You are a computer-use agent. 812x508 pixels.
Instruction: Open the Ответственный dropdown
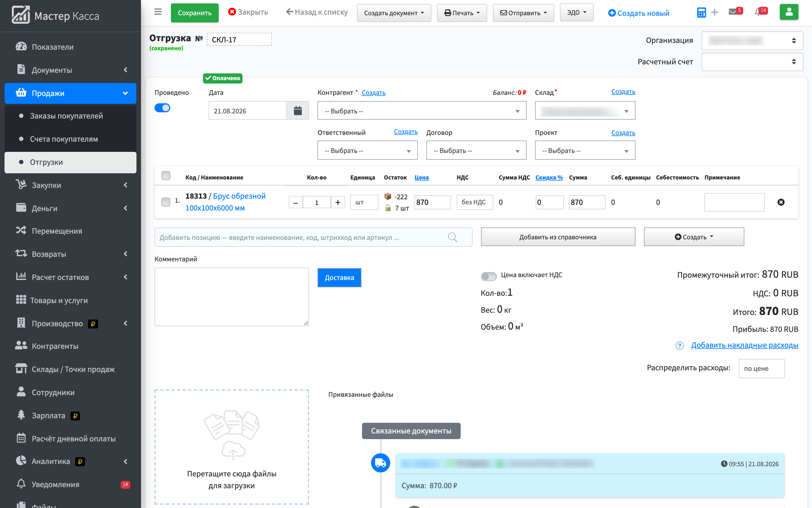367,150
